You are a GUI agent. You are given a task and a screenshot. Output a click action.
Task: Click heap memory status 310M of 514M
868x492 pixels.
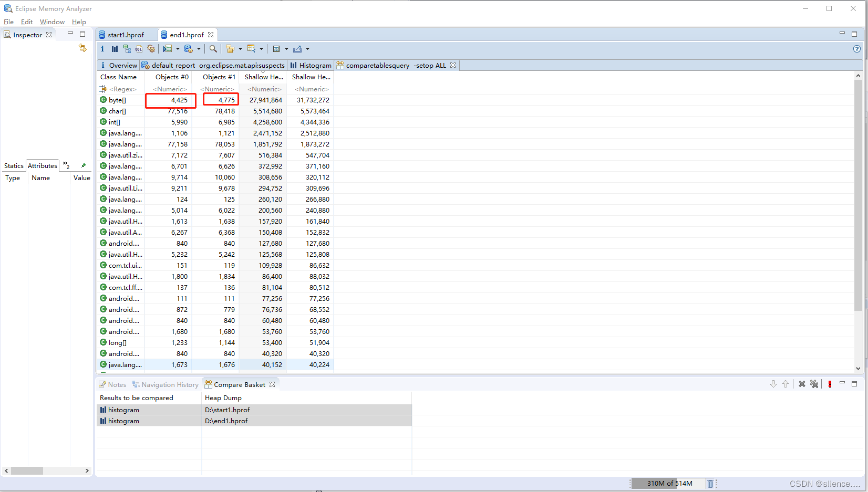pyautogui.click(x=669, y=484)
